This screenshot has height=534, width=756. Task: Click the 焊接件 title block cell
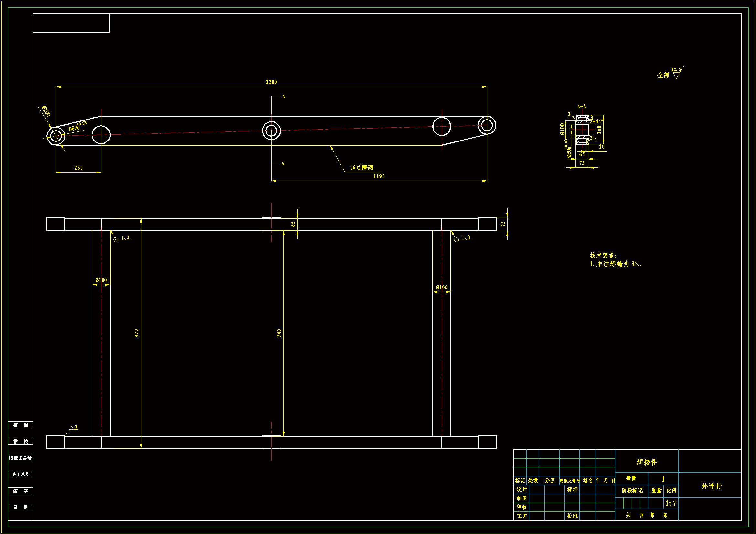pos(646,462)
